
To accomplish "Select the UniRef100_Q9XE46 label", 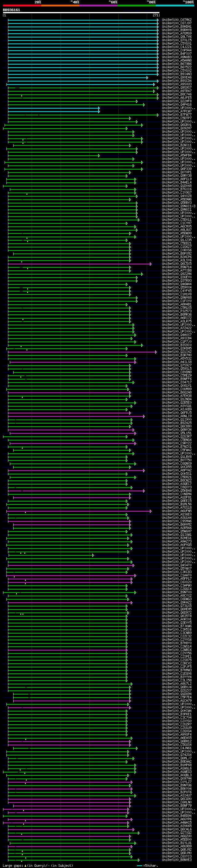I will coord(176,78).
